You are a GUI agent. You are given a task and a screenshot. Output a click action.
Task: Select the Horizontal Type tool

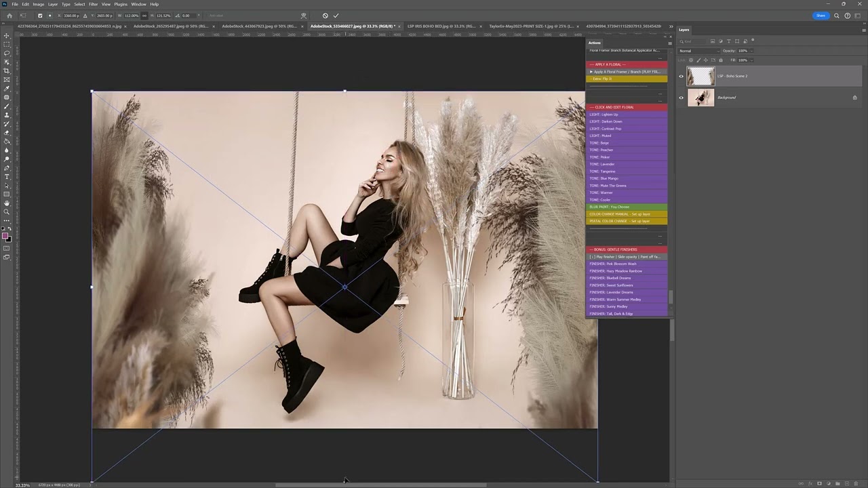pos(7,177)
